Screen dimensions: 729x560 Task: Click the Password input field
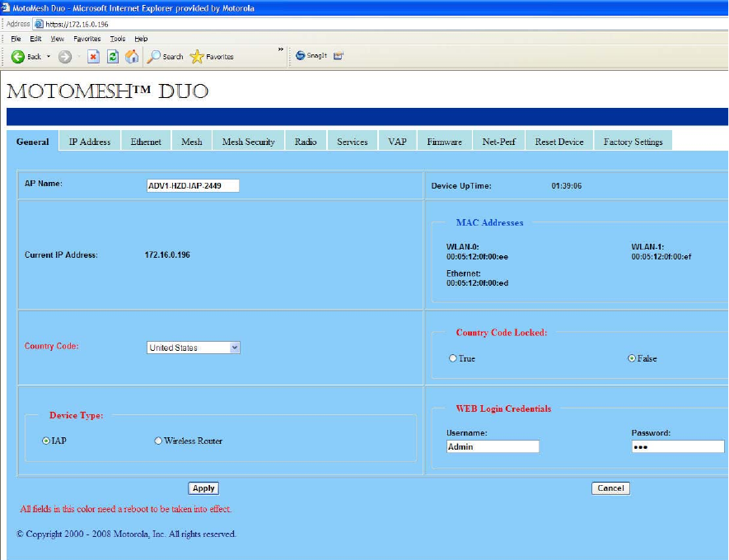(x=678, y=446)
